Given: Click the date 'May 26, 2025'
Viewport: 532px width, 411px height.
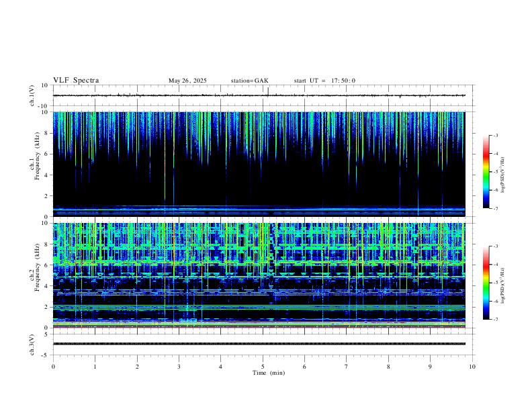Looking at the screenshot, I should tap(187, 81).
